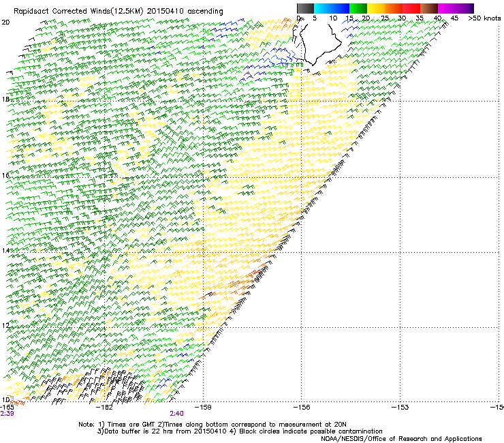Click the gray 0-5 knots legend color
Viewport: 504px width, 443px height.
305,8
